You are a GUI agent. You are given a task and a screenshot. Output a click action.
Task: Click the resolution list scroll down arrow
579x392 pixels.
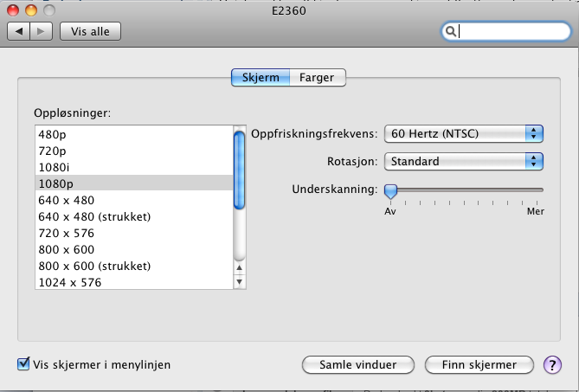(239, 281)
